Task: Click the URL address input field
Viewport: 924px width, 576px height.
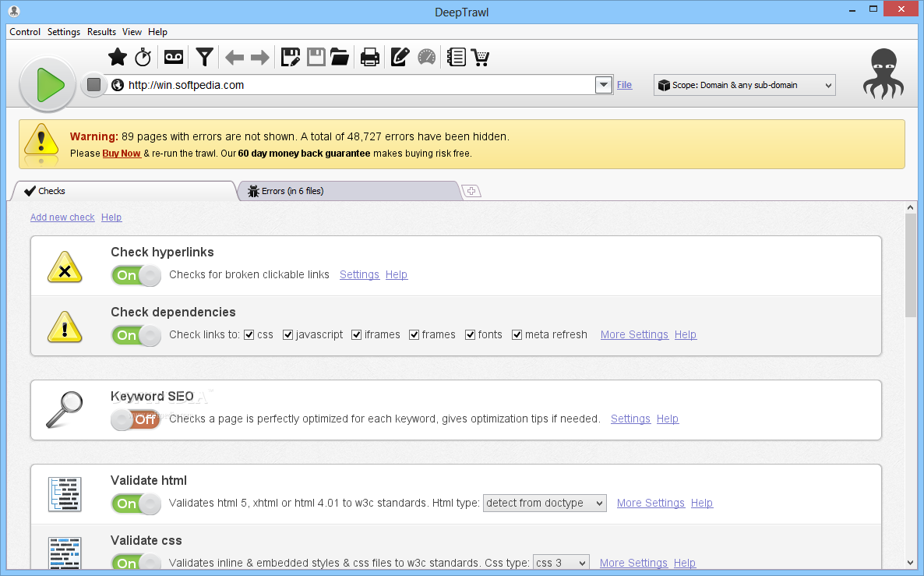Action: [x=360, y=85]
